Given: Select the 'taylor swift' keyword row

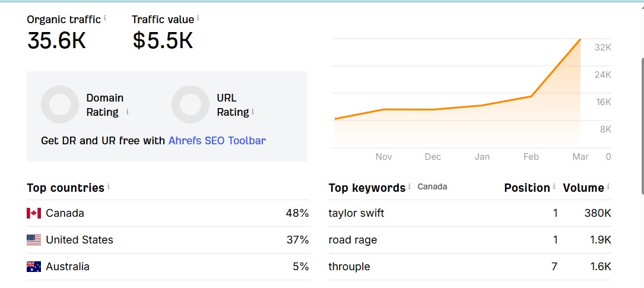Looking at the screenshot, I should tap(356, 213).
